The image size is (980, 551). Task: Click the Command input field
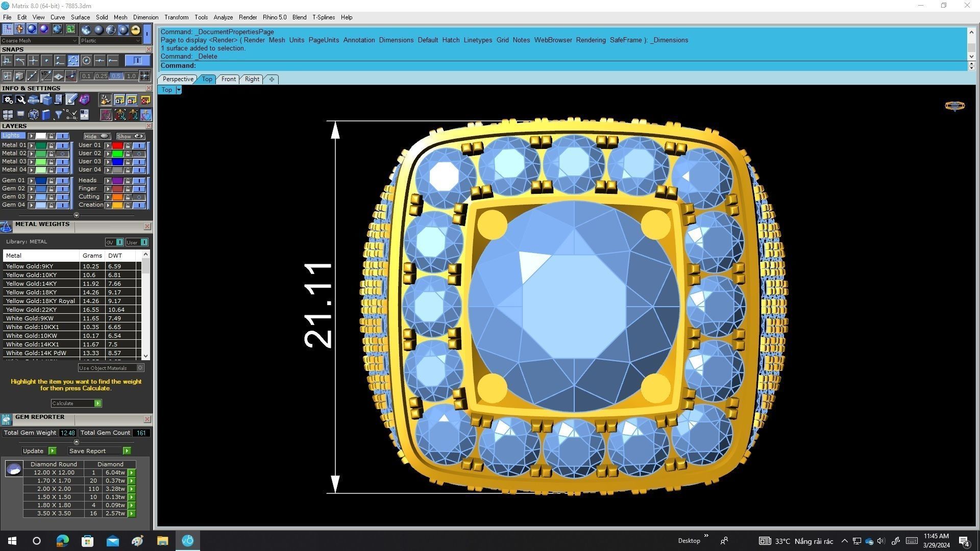(563, 66)
